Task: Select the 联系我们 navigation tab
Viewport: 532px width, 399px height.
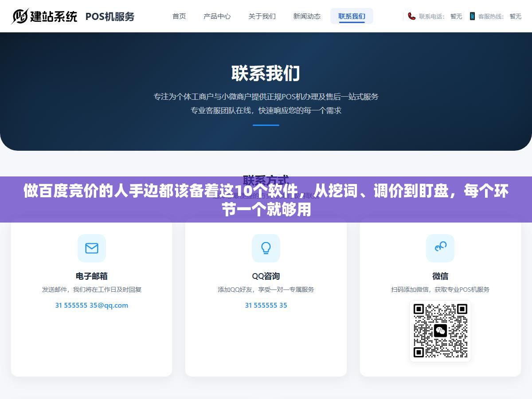Action: tap(352, 16)
